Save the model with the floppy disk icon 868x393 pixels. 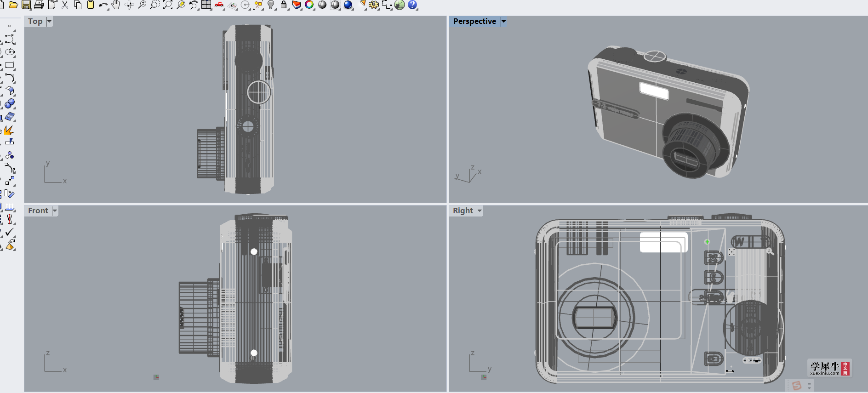[26, 5]
